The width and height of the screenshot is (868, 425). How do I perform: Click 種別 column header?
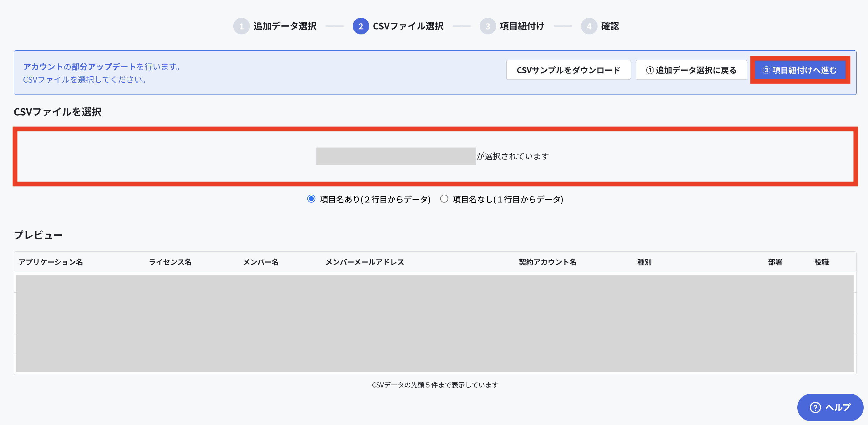pyautogui.click(x=644, y=262)
